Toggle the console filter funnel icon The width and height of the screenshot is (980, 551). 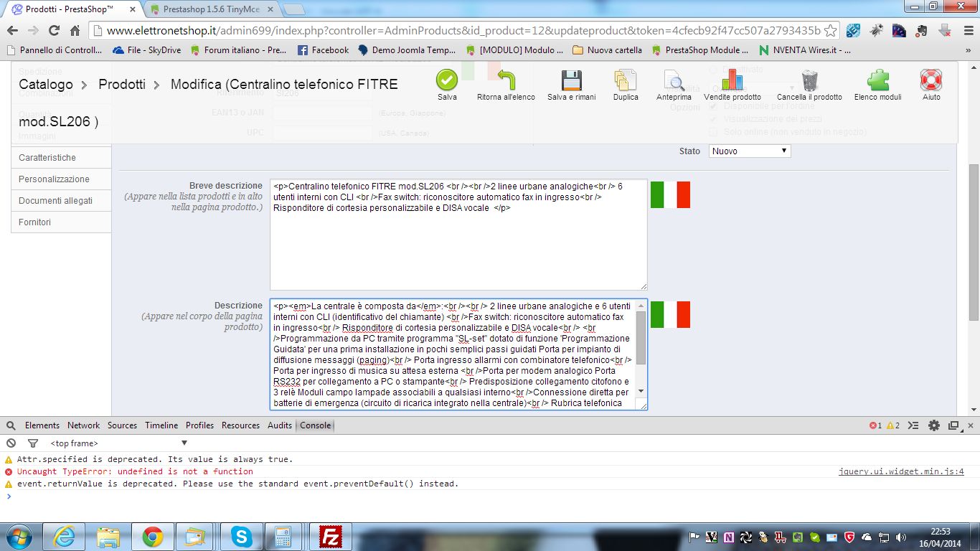pos(32,443)
